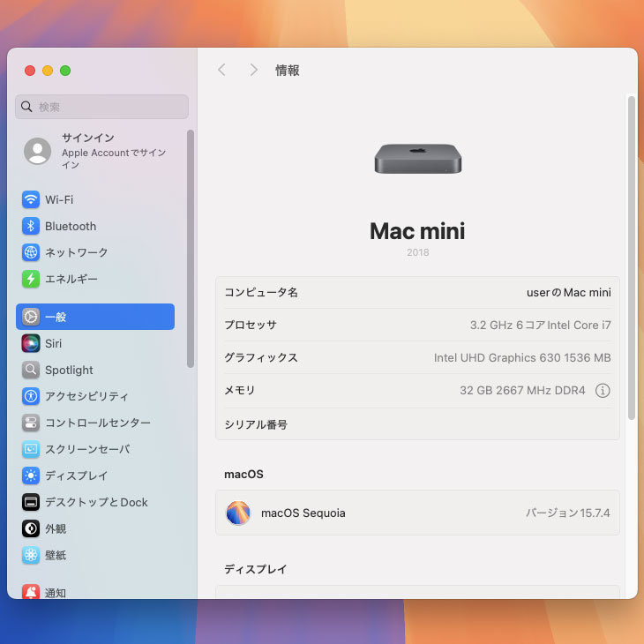Open ネットワーク globe icon
Screen dimensions: 644x644
pyautogui.click(x=31, y=252)
